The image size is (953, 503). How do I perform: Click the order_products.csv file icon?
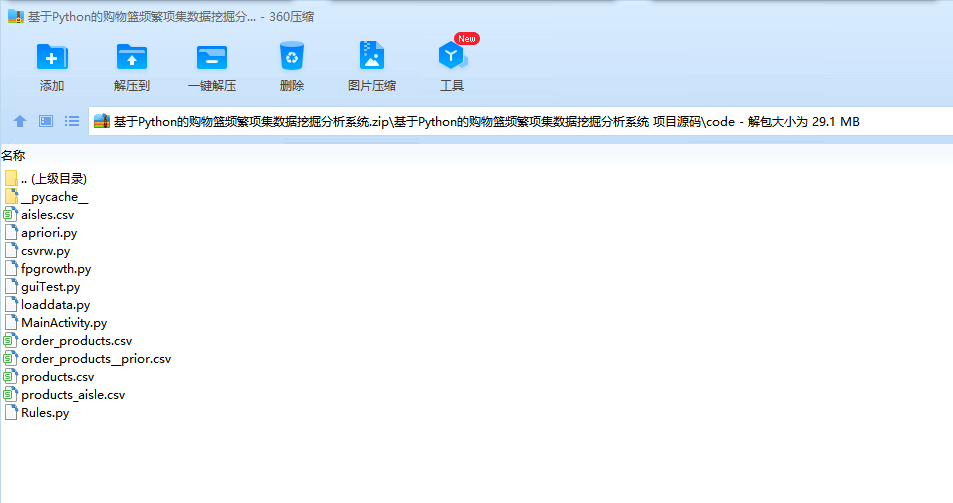(10, 340)
